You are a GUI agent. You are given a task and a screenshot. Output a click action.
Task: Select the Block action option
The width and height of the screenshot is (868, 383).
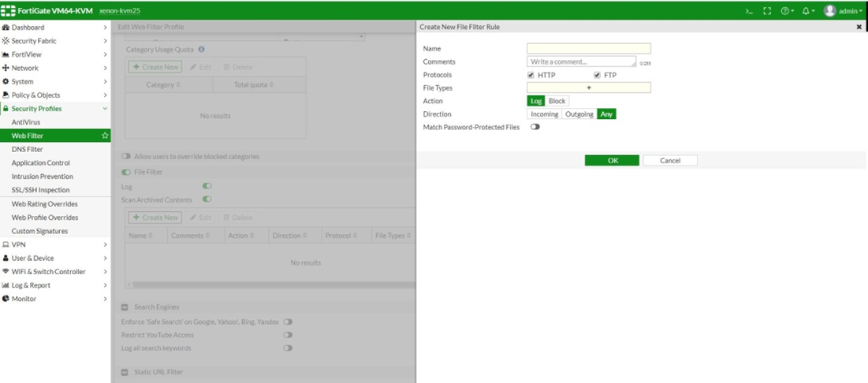[557, 102]
